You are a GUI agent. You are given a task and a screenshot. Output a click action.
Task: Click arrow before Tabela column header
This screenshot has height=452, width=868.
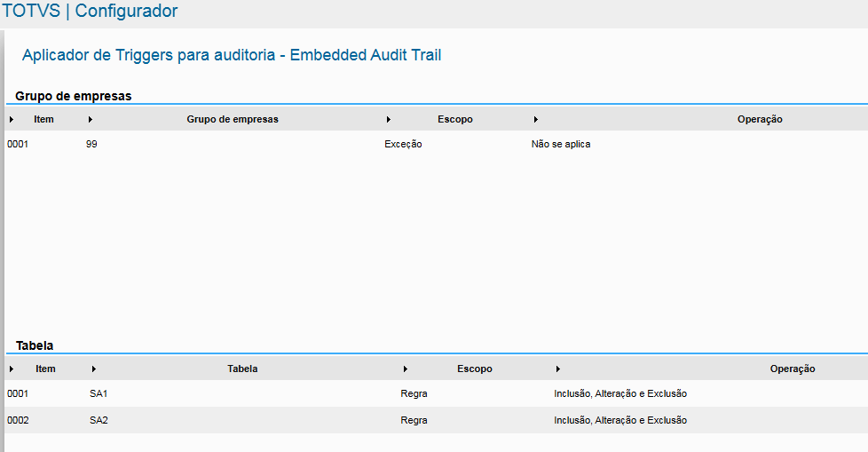click(94, 369)
